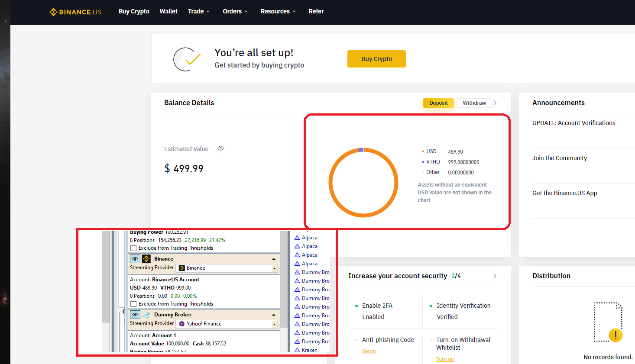Open the Refer page
This screenshot has height=364, width=635.
316,11
